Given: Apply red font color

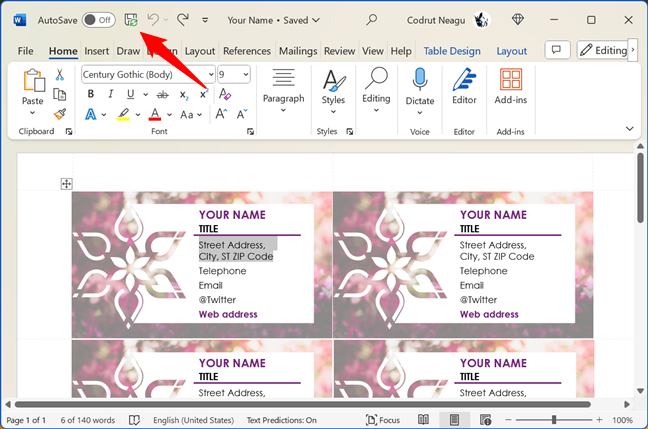Looking at the screenshot, I should 155,114.
